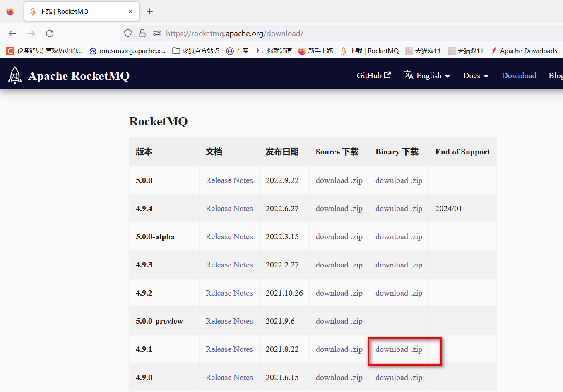Open the second 天猫双11 bookmark
Screen dimensions: 563x392
(465, 51)
